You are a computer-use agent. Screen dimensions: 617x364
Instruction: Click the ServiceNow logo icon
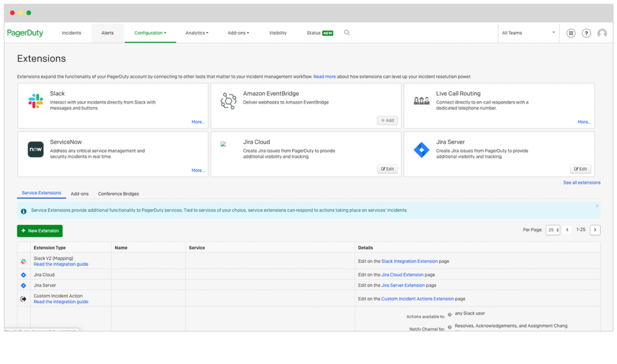point(36,149)
